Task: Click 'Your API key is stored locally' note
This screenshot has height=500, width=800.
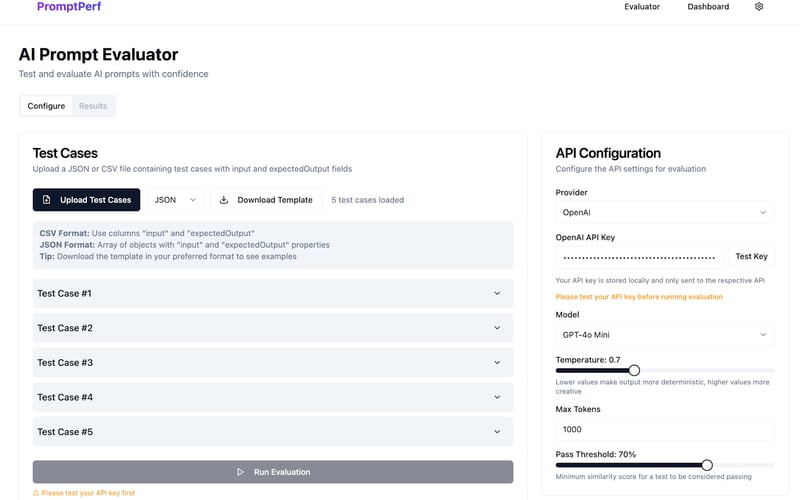Action: click(660, 281)
